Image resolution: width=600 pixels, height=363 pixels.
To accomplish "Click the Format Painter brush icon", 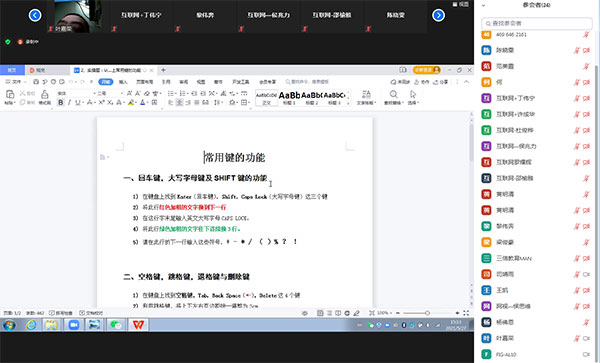I will click(x=45, y=94).
